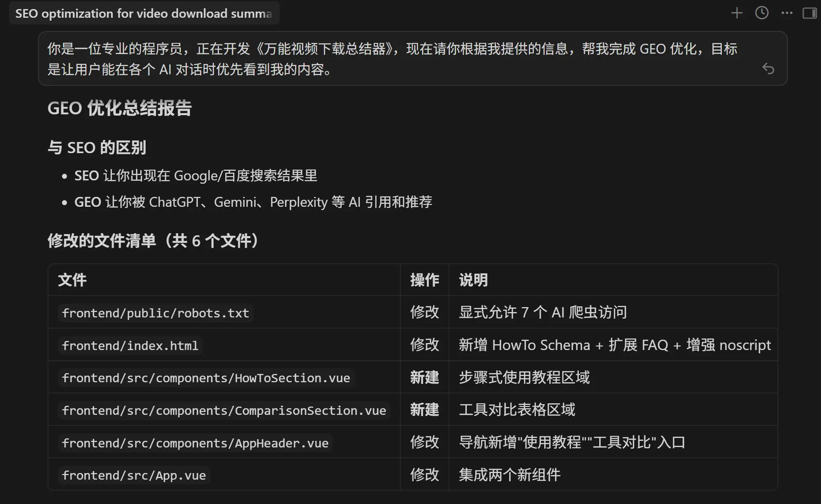Open frontend/src/App.vue file reference
The height and width of the screenshot is (504, 821).
[x=134, y=475]
